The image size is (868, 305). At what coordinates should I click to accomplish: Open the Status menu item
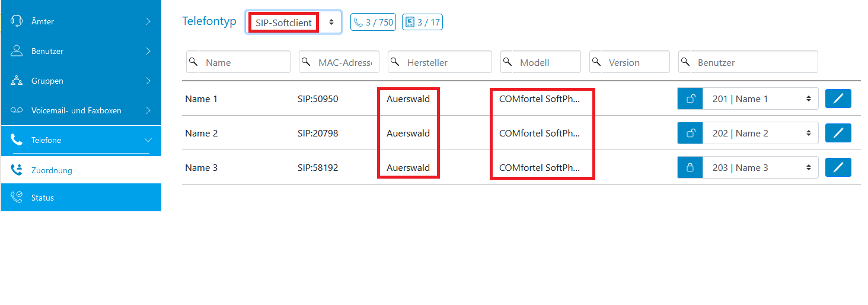[x=81, y=198]
